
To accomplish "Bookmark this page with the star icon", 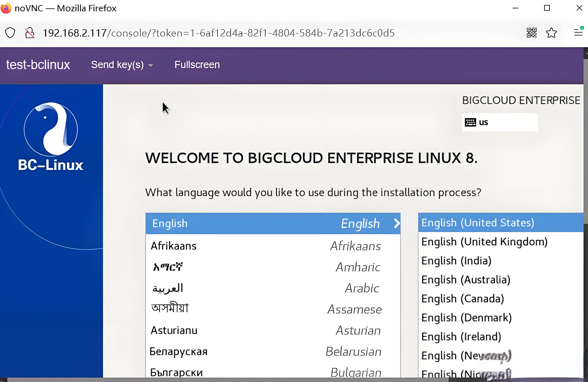I will (x=551, y=33).
